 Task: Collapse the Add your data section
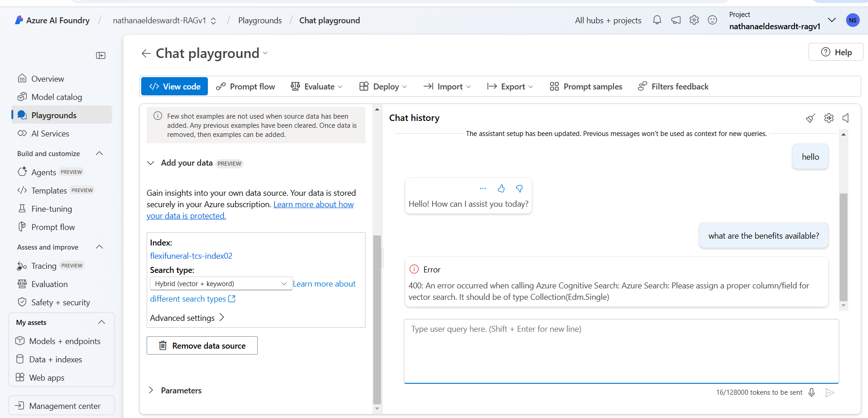[x=151, y=163]
